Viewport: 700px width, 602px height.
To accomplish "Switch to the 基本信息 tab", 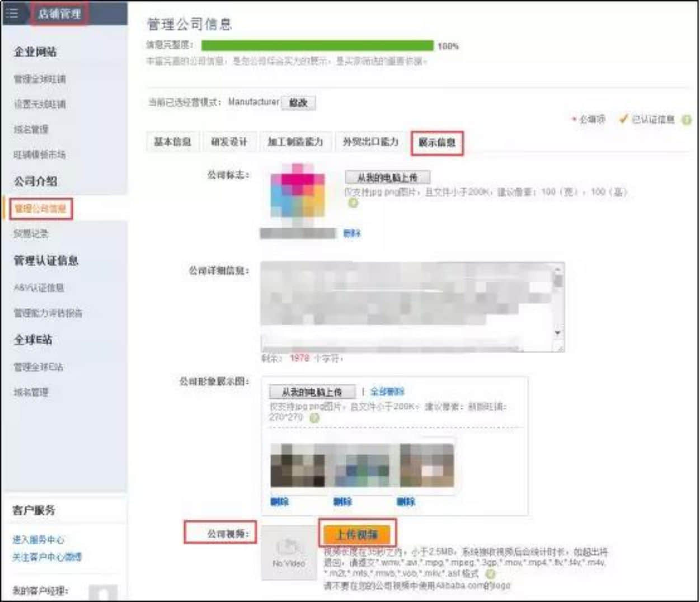I will pos(172,142).
